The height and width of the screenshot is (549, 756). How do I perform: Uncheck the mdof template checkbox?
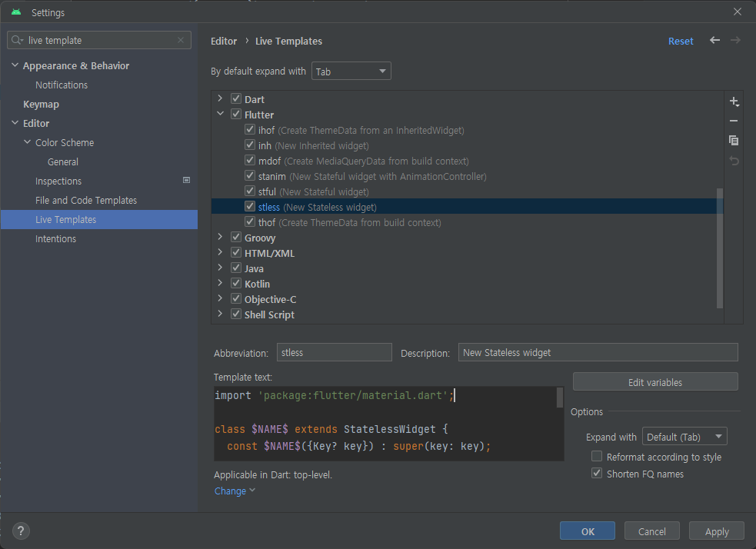coord(250,161)
